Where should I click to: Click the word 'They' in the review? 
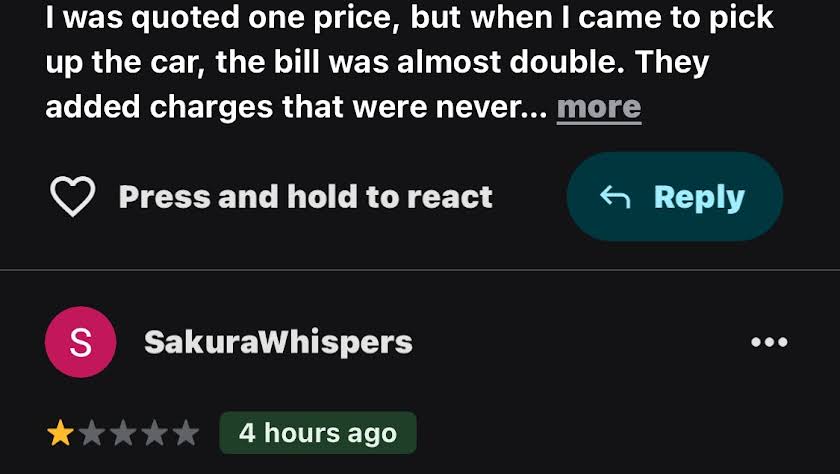coord(672,63)
